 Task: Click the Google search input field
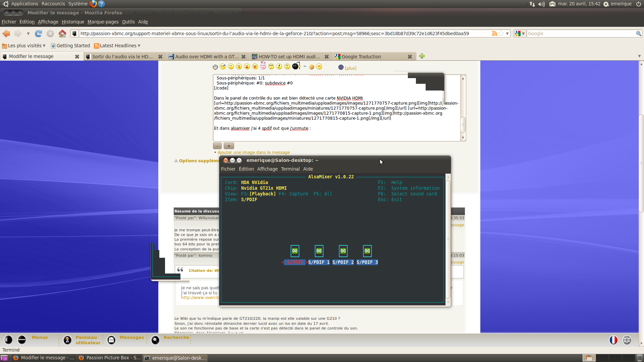(x=581, y=34)
